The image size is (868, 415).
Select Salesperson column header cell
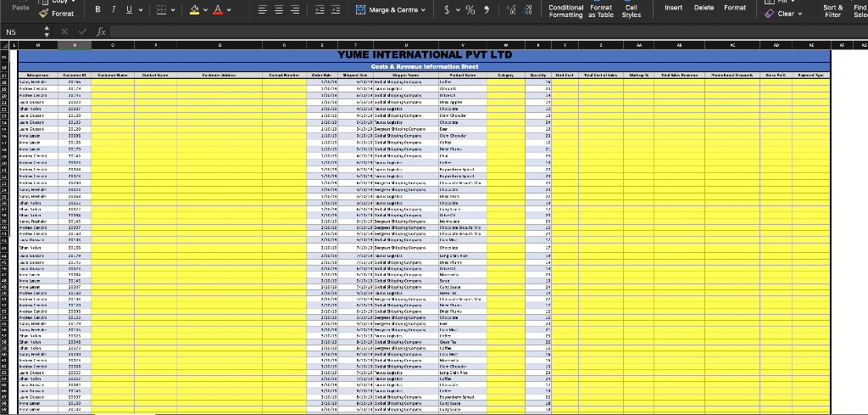37,75
